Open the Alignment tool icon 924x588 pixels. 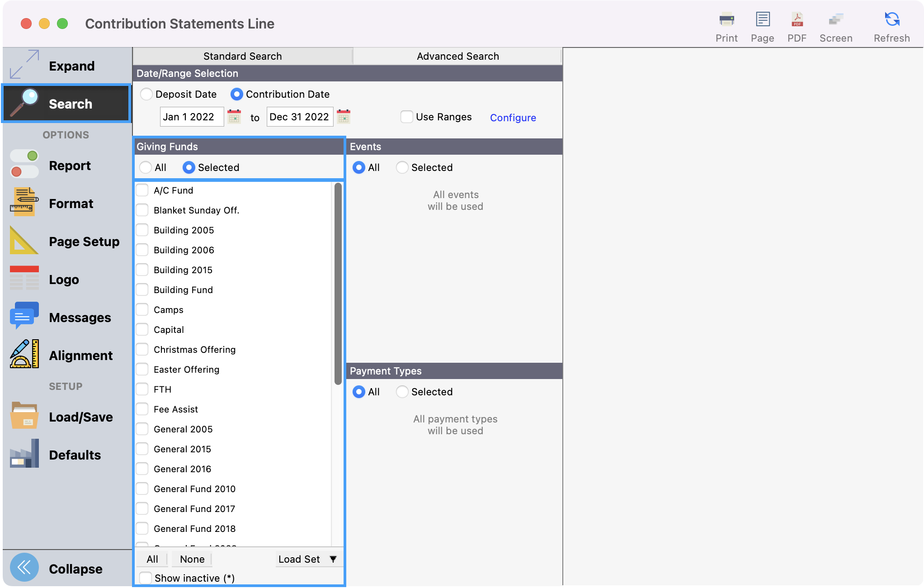point(24,354)
